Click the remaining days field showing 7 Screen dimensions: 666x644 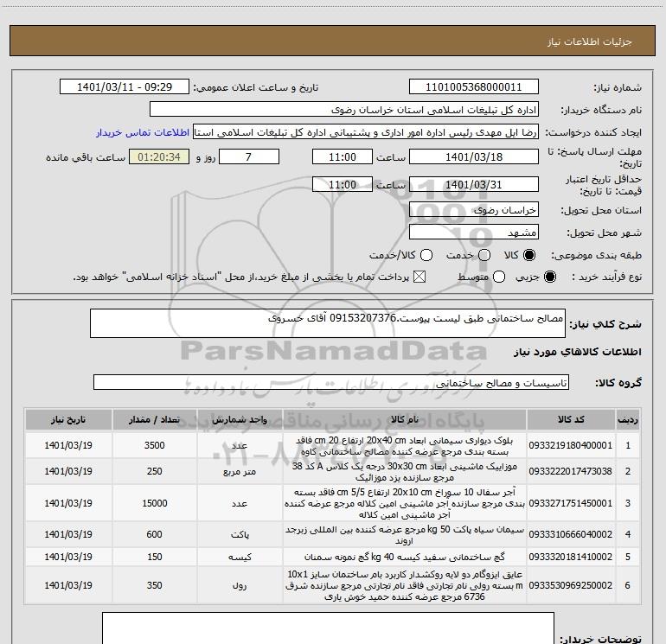pos(249,157)
